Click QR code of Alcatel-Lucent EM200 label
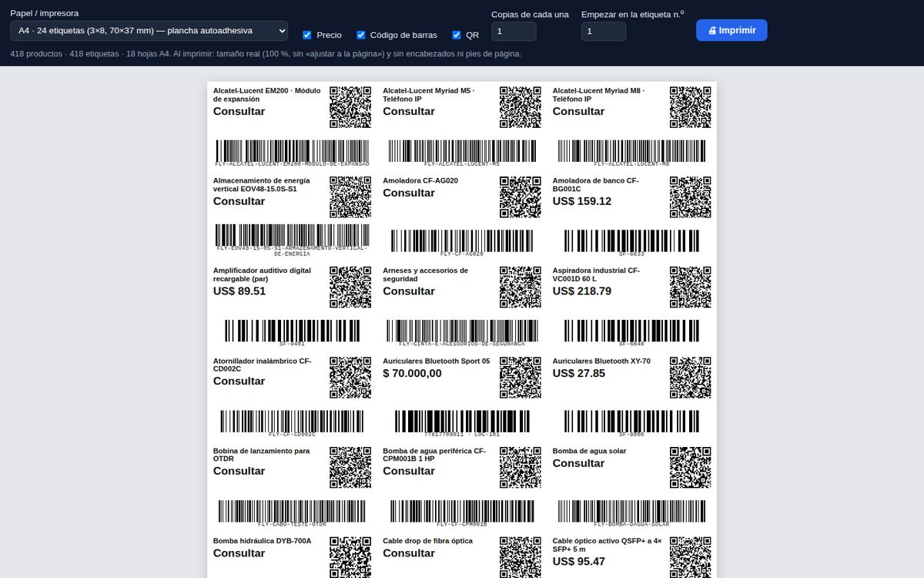Viewport: 924px width, 578px height. pos(350,107)
